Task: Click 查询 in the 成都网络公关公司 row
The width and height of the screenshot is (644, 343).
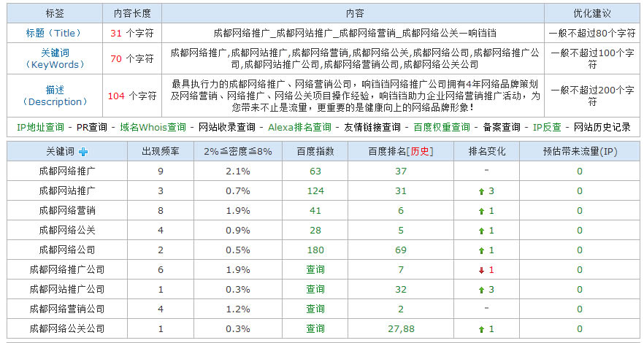Action: [315, 328]
